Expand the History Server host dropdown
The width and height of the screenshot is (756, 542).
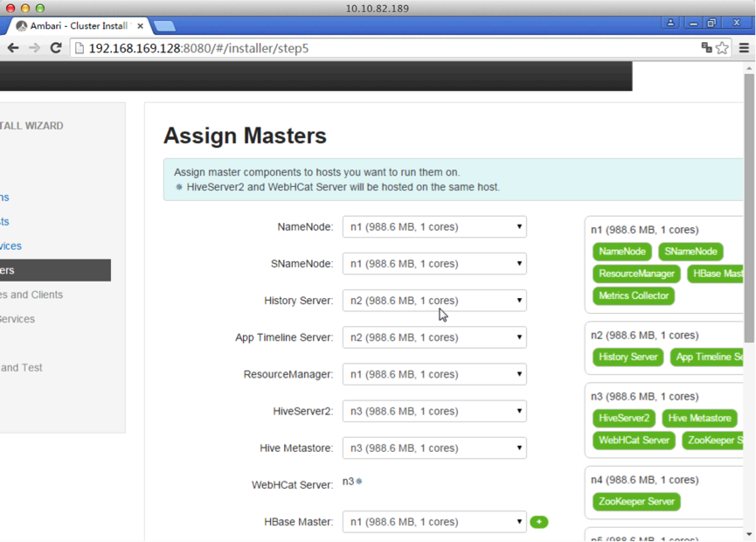click(x=434, y=301)
